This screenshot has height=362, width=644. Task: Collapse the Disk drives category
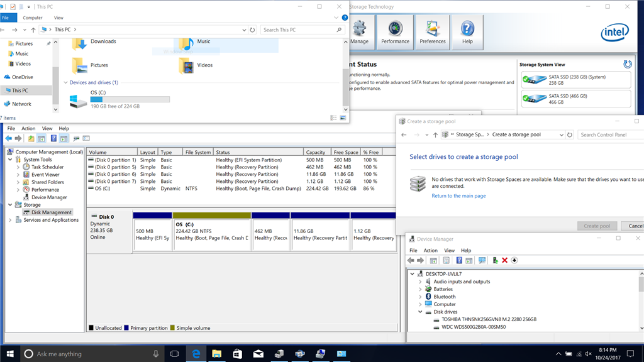point(420,312)
